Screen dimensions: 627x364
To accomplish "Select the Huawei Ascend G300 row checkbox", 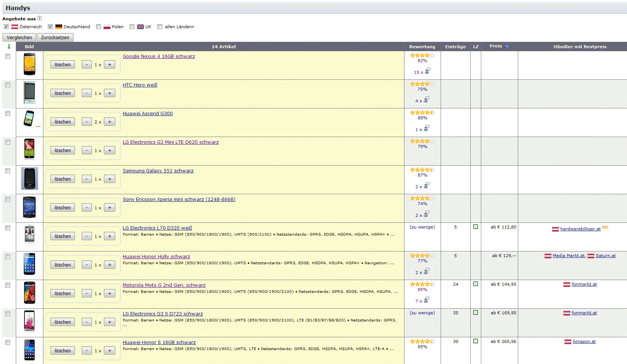I will tap(8, 113).
